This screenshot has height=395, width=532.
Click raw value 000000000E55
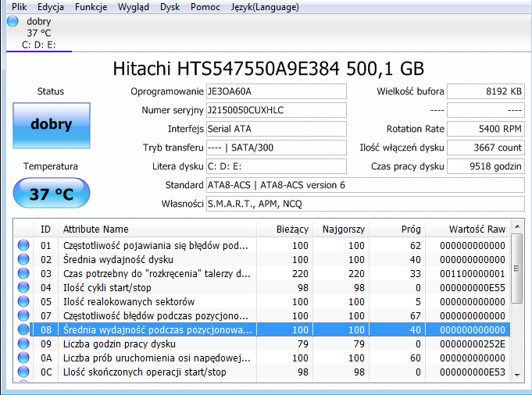tap(473, 288)
